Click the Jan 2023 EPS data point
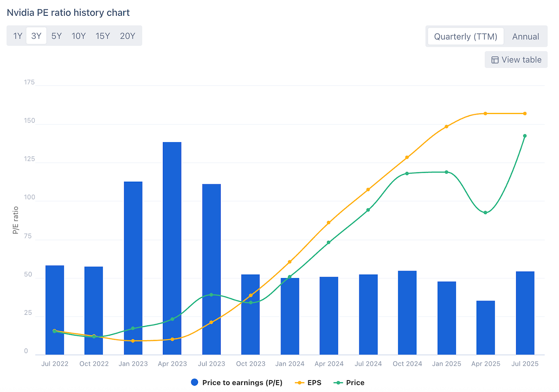The width and height of the screenshot is (559, 392). [x=133, y=341]
